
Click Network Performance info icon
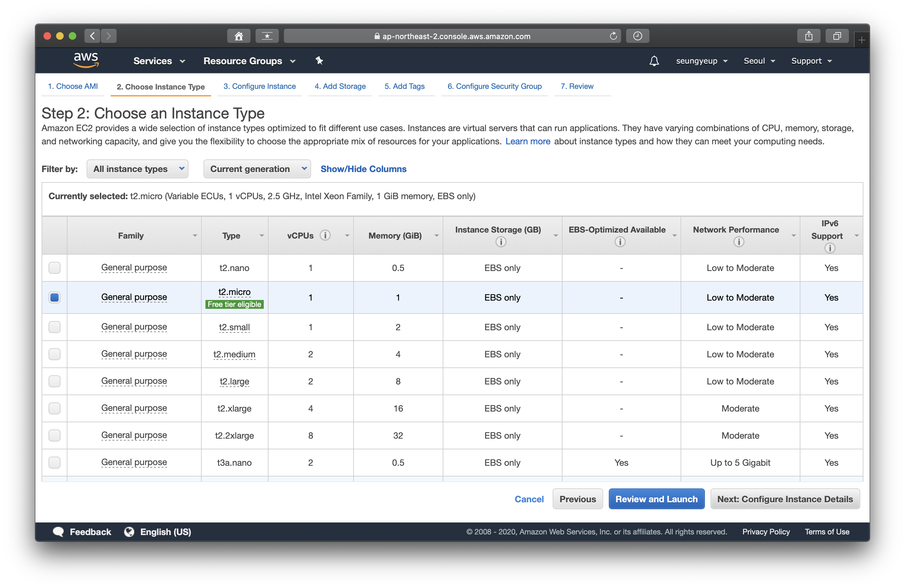pos(738,242)
